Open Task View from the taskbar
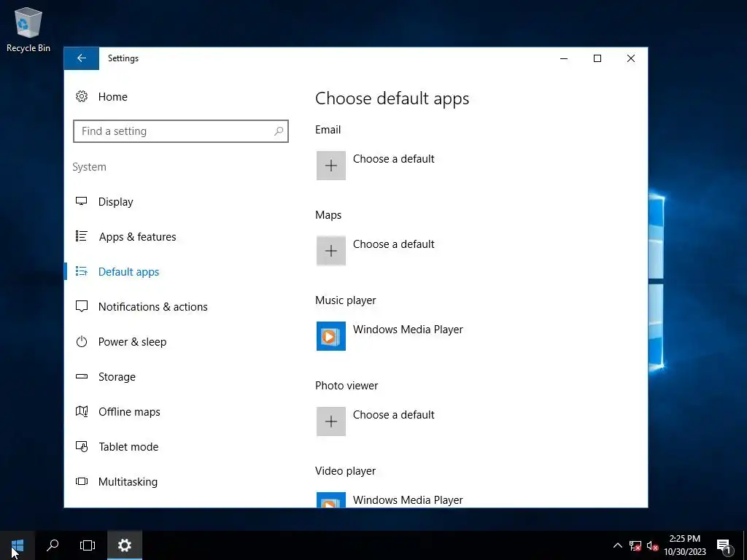 click(x=88, y=545)
